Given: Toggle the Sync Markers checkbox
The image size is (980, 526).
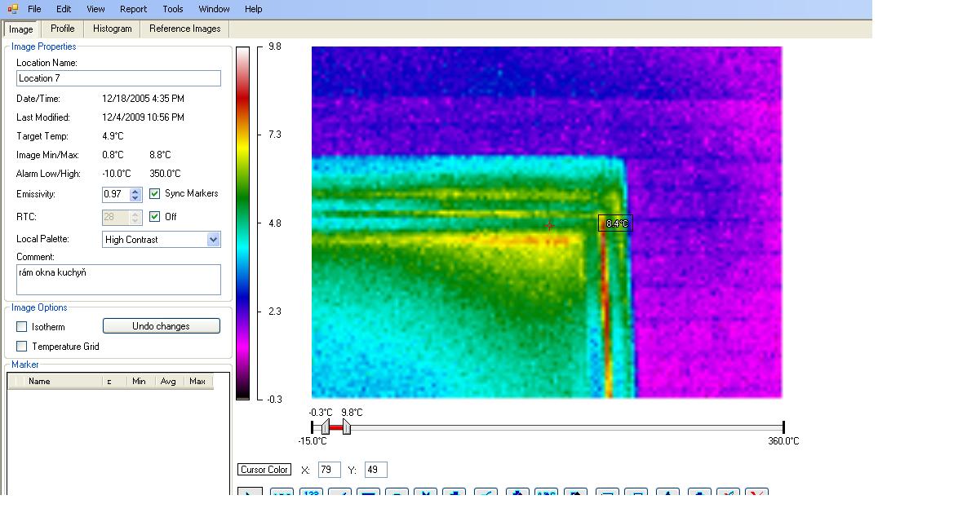Looking at the screenshot, I should (x=155, y=194).
